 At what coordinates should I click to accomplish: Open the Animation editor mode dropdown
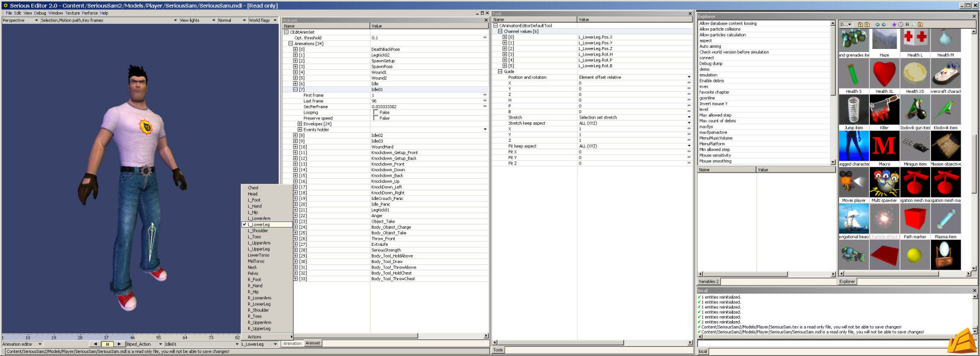[x=21, y=344]
